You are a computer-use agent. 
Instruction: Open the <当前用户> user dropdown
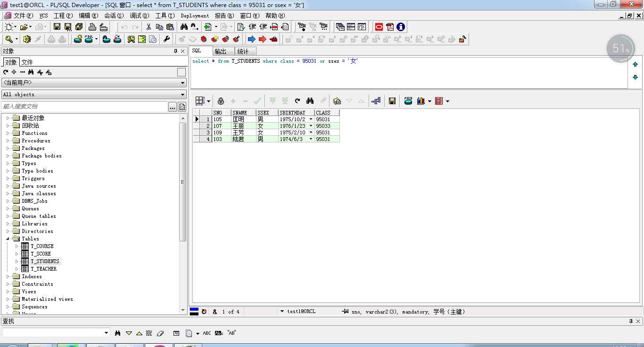coord(94,83)
